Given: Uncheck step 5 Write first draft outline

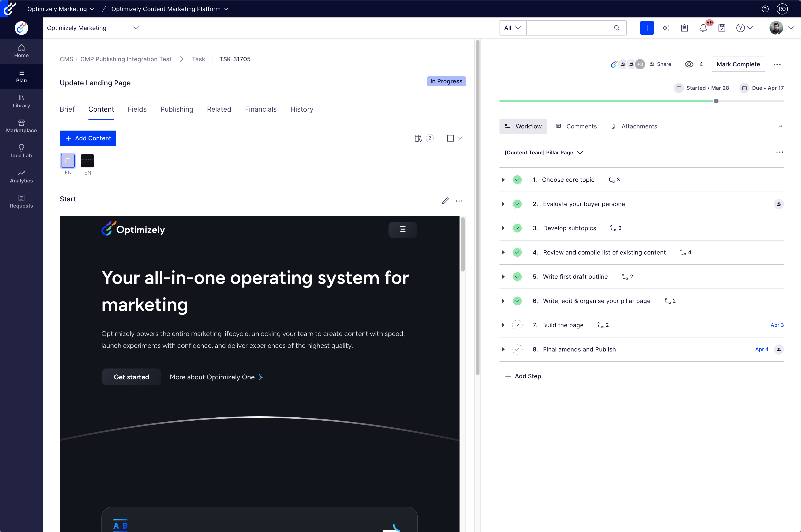Looking at the screenshot, I should (517, 276).
